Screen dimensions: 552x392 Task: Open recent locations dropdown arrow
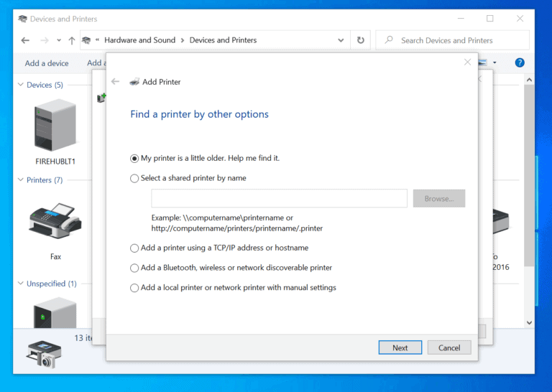click(x=59, y=40)
